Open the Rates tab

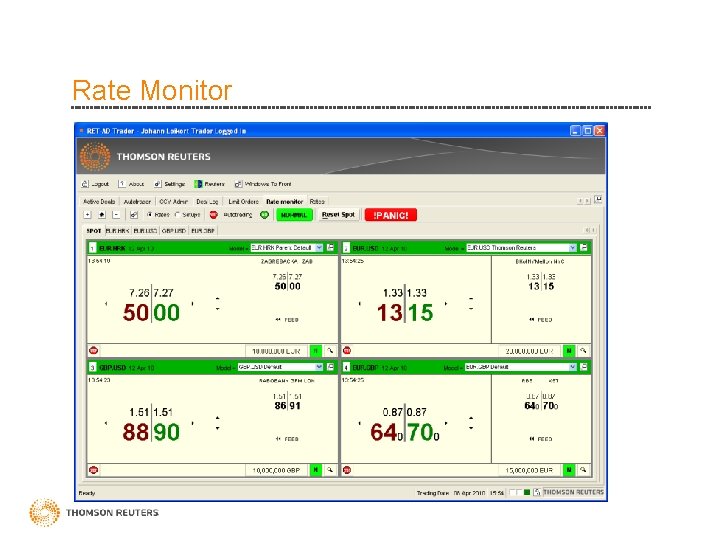[x=317, y=202]
